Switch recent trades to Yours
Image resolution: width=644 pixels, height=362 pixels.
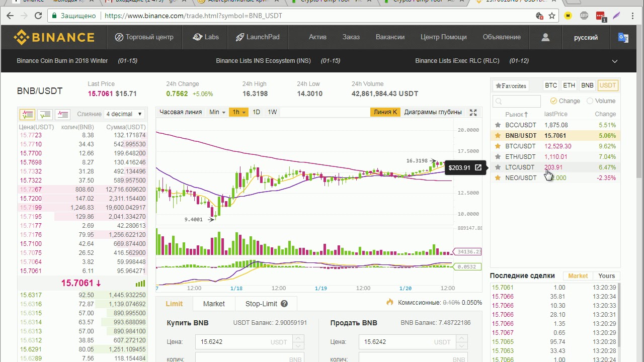click(x=606, y=276)
